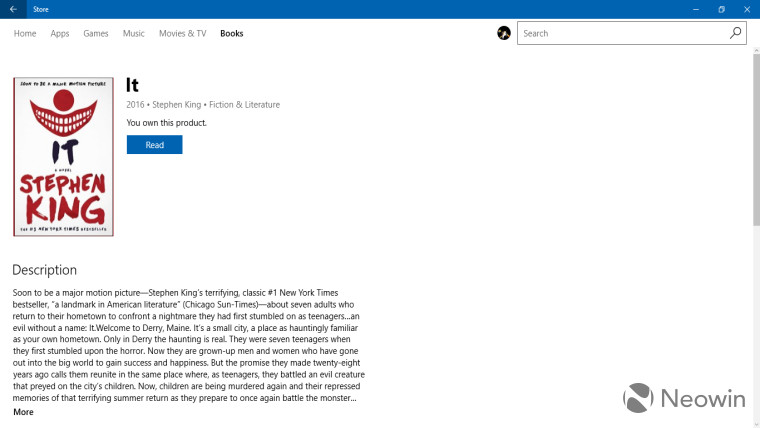This screenshot has width=760, height=428.
Task: Expand description with More link
Action: (x=23, y=412)
